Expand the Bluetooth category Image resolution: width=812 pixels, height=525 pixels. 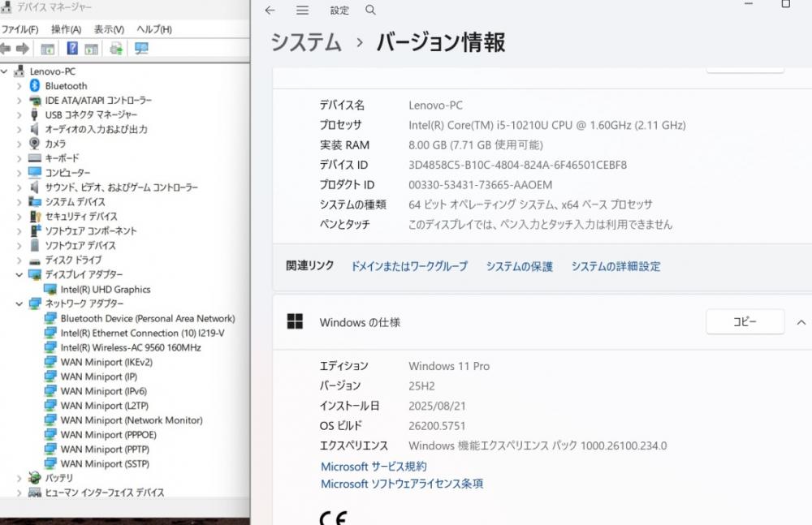(x=19, y=86)
